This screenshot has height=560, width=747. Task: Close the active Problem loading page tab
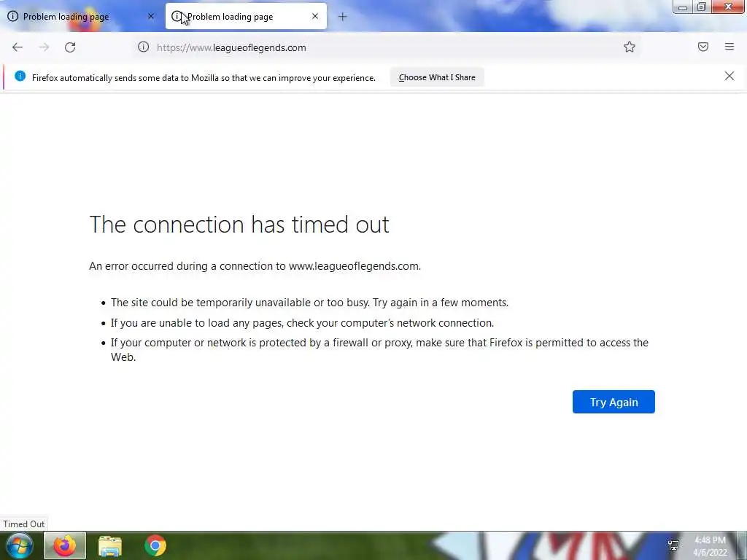[315, 16]
